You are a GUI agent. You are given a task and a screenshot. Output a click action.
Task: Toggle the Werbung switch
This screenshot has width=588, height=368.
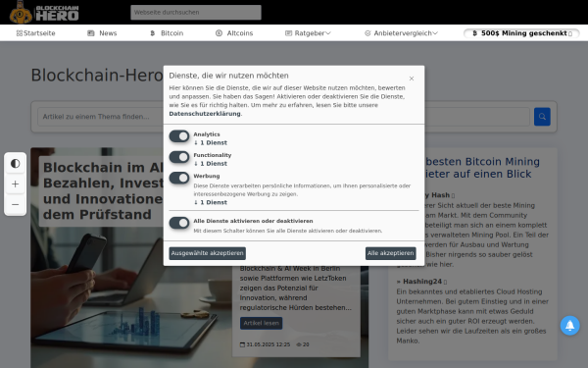click(x=179, y=178)
